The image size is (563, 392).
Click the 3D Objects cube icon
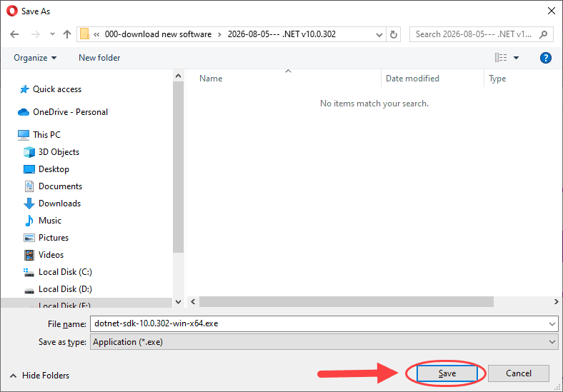click(x=29, y=152)
